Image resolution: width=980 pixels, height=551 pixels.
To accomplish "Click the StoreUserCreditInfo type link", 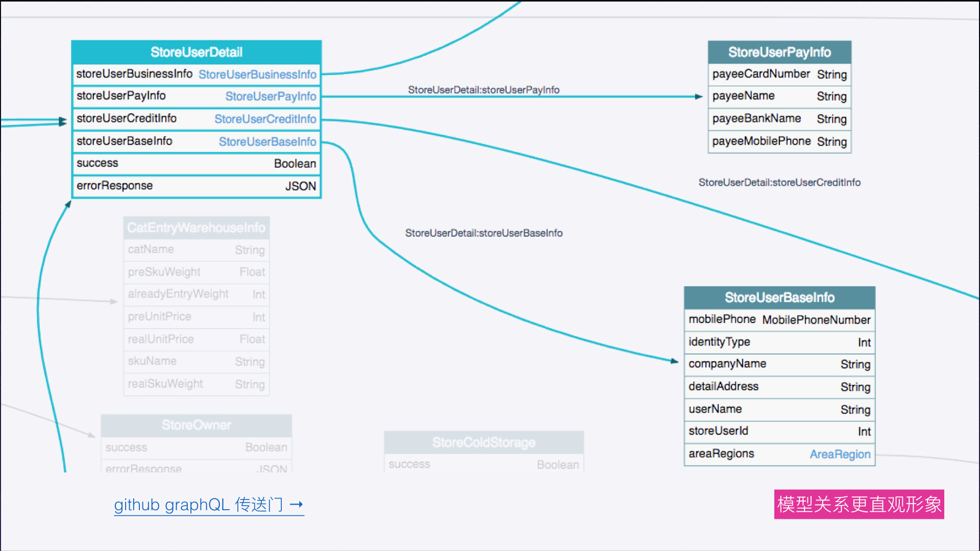I will [265, 119].
